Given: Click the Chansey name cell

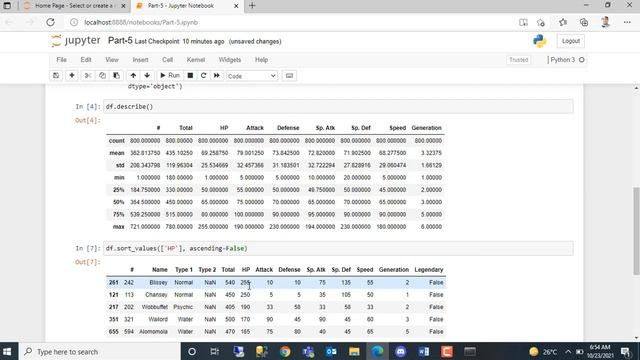Looking at the screenshot, I should [156, 295].
